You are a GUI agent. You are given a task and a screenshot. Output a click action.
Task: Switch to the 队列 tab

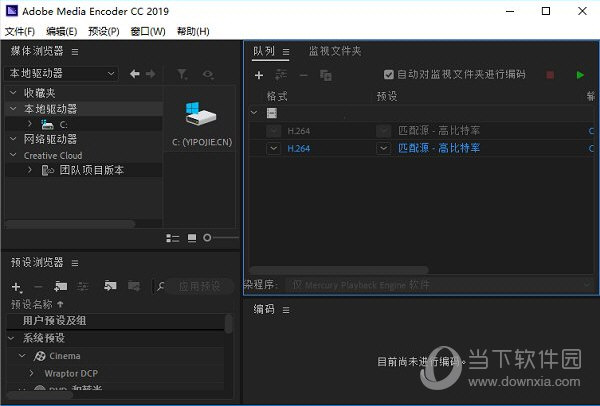pyautogui.click(x=264, y=51)
